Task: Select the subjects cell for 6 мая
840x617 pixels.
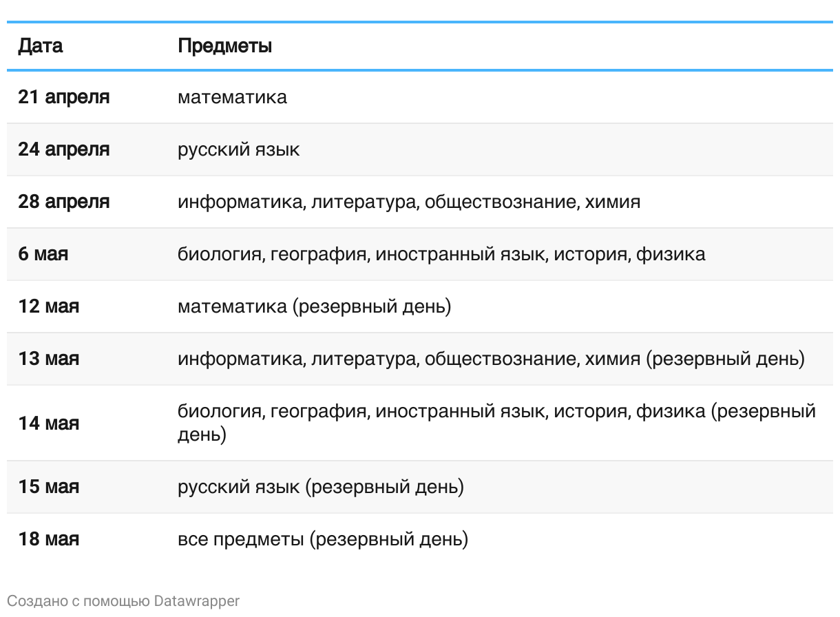Action: 441,254
